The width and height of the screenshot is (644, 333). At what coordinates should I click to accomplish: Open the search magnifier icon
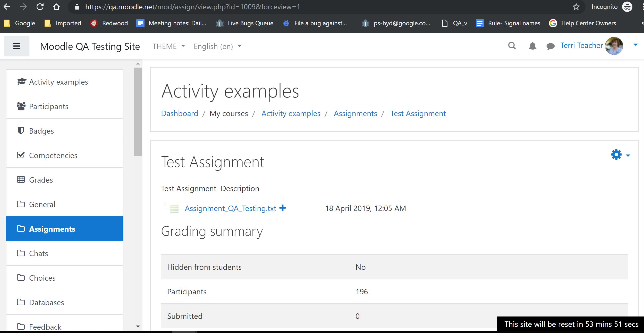(x=512, y=46)
